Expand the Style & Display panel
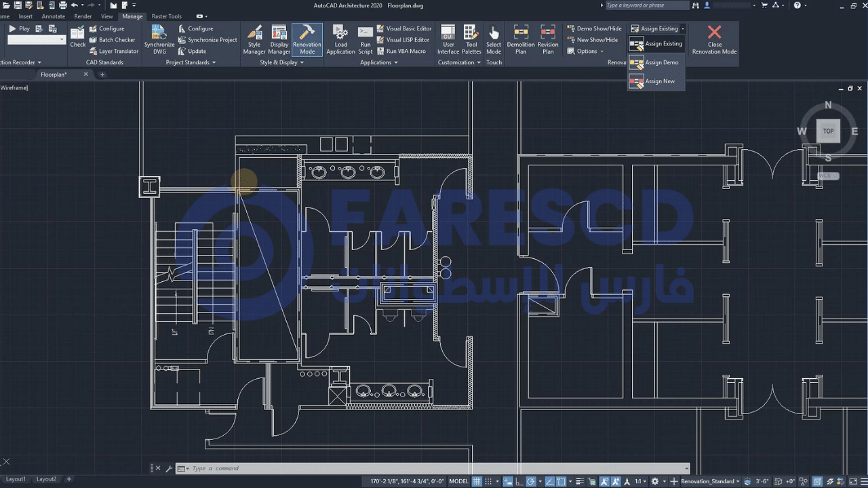The width and height of the screenshot is (868, 488). coord(281,62)
